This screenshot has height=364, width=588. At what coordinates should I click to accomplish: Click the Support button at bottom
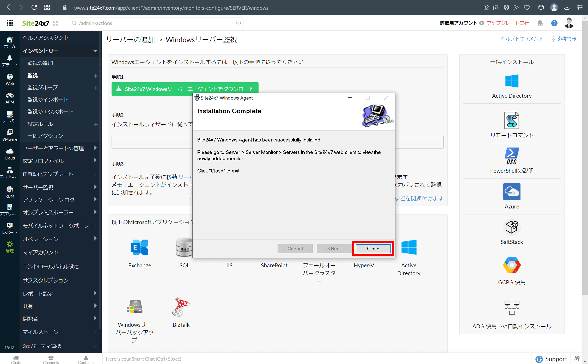coord(551,359)
